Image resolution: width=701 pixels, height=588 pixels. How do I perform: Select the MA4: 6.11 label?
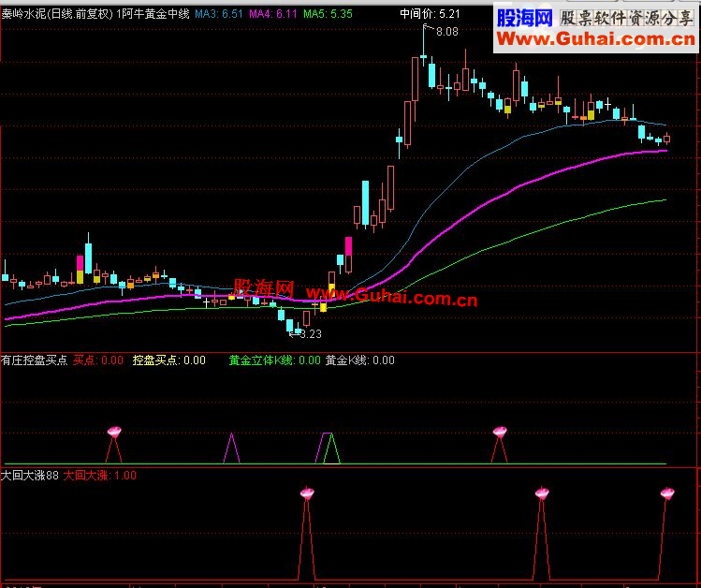click(273, 14)
